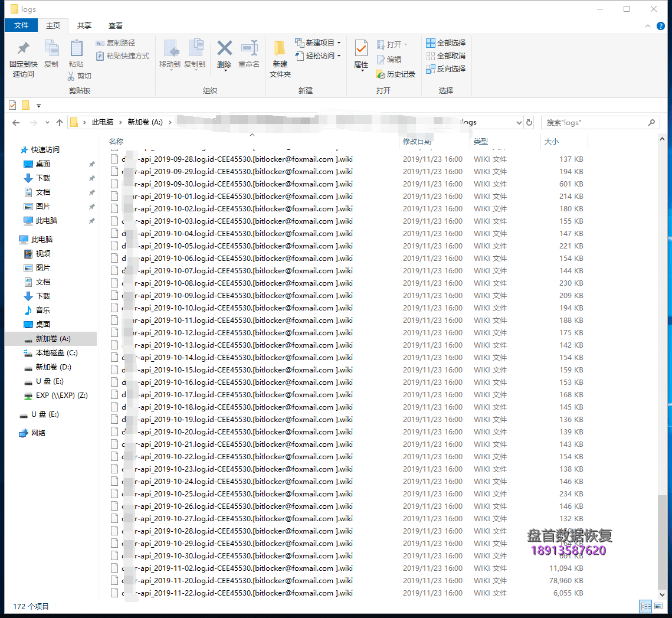Sort by Type (类型) column header

click(481, 141)
